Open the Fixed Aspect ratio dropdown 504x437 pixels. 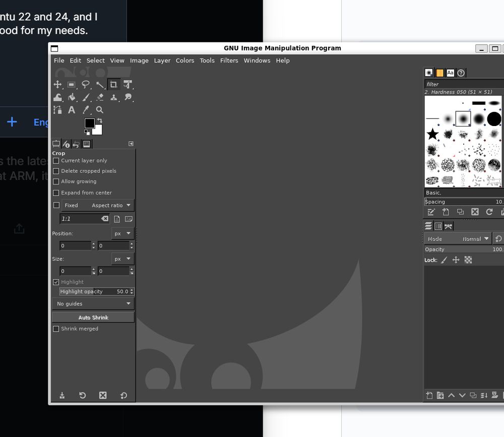[x=98, y=205]
